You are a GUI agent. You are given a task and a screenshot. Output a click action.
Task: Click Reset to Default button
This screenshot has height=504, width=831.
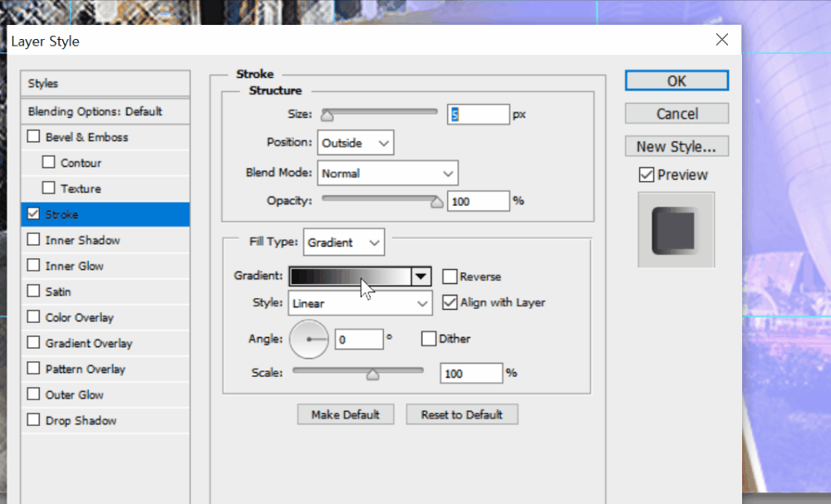[x=462, y=414]
